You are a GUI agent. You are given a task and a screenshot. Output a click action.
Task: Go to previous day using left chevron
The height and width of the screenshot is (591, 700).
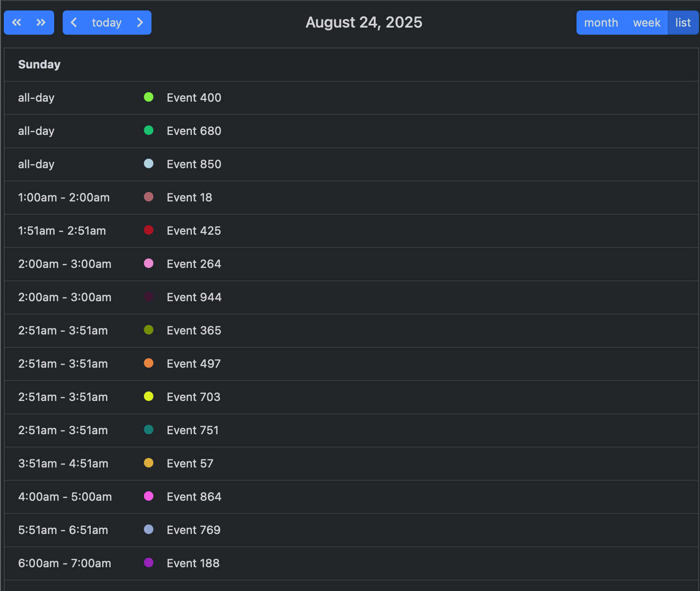click(x=74, y=22)
